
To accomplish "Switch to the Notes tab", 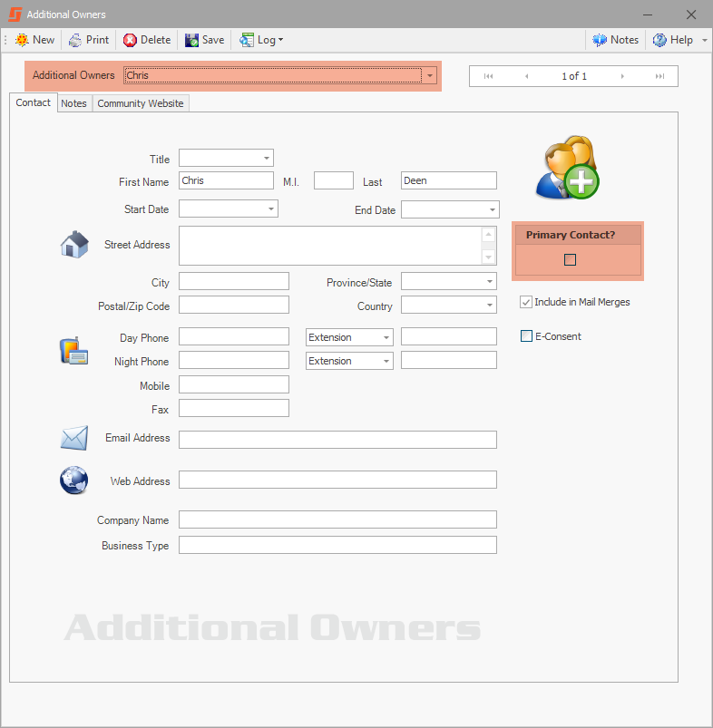I will [x=73, y=103].
